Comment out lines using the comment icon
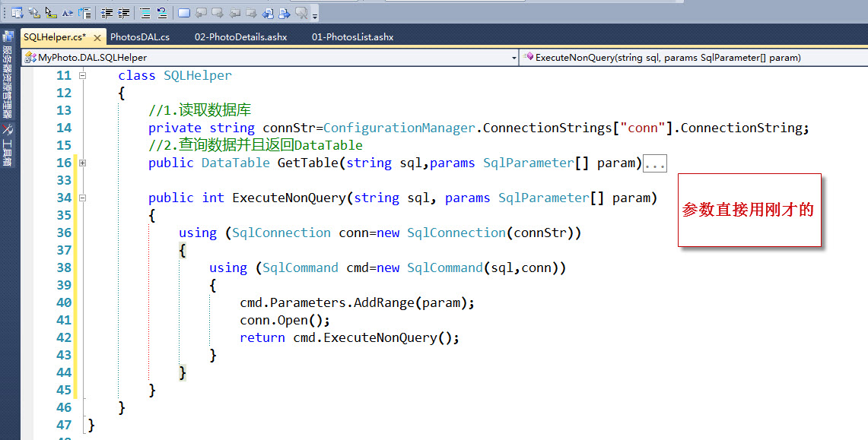Image resolution: width=868 pixels, height=440 pixels. (145, 12)
